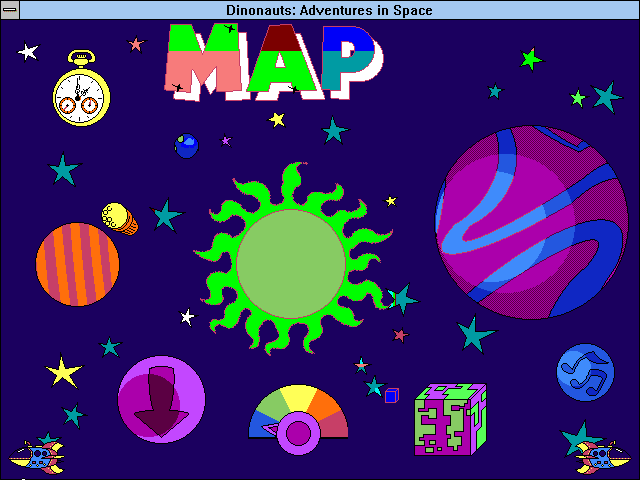Viewport: 640px width, 480px height.
Task: Click the spaceship in the bottom-left corner
Action: click(37, 457)
